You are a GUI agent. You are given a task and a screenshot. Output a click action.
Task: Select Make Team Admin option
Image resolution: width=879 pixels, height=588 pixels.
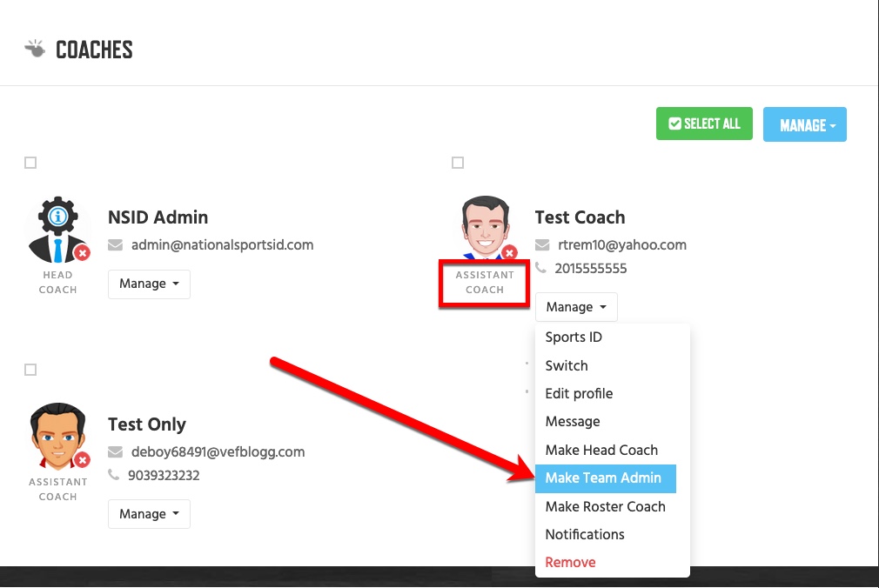click(x=606, y=478)
